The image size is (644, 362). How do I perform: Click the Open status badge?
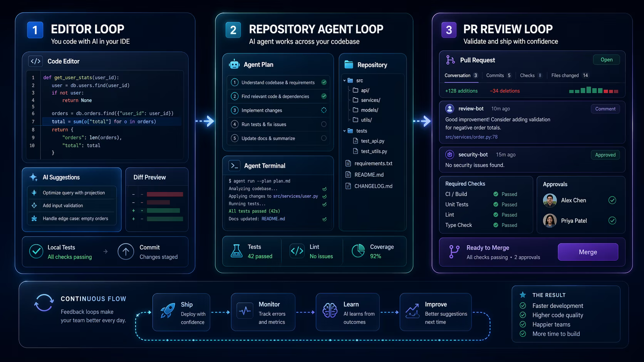[x=606, y=60]
